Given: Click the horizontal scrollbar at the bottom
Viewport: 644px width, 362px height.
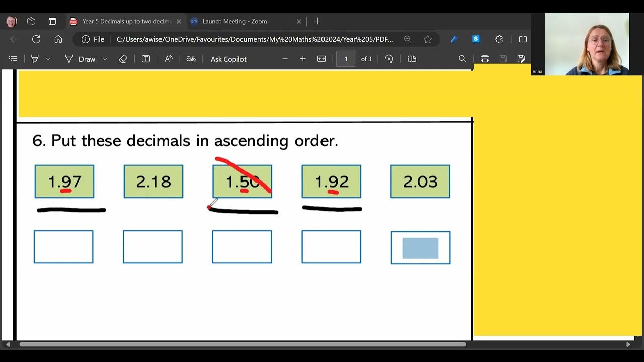Looking at the screenshot, I should 243,344.
